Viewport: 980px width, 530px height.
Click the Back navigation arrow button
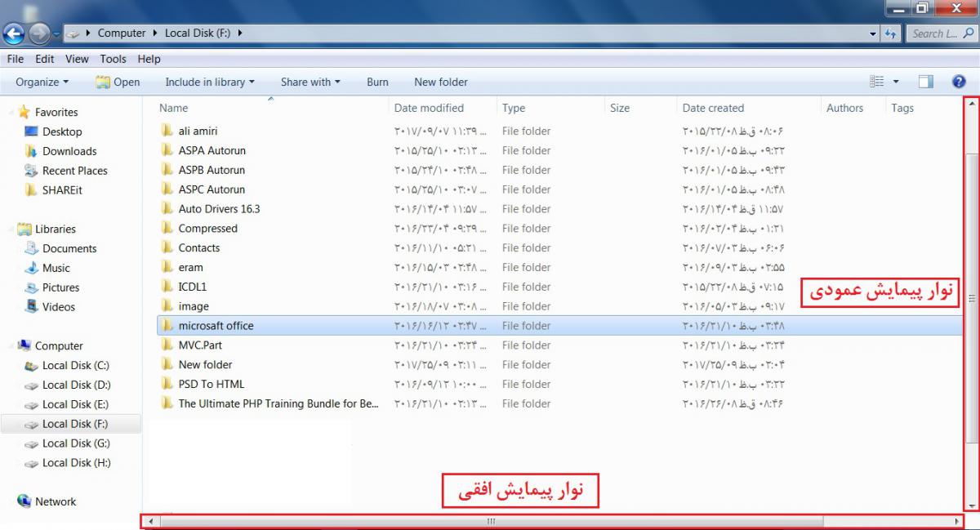(13, 33)
